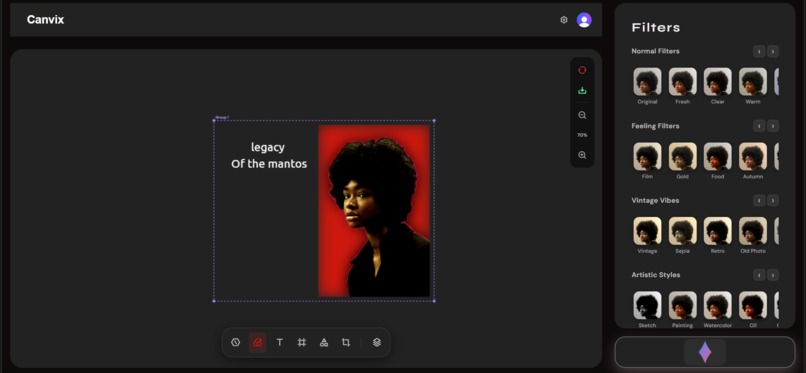
Task: Apply the Oil style
Action: point(753,306)
